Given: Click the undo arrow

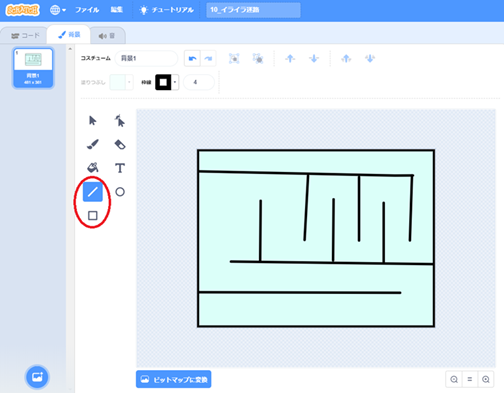Looking at the screenshot, I should pos(192,59).
